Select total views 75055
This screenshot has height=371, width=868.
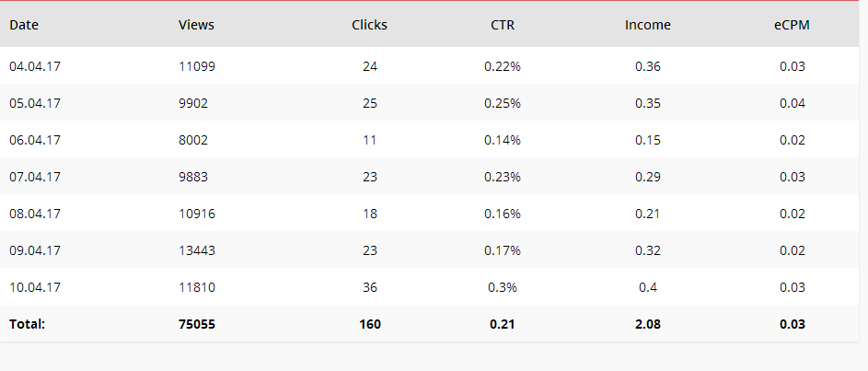[x=196, y=324]
